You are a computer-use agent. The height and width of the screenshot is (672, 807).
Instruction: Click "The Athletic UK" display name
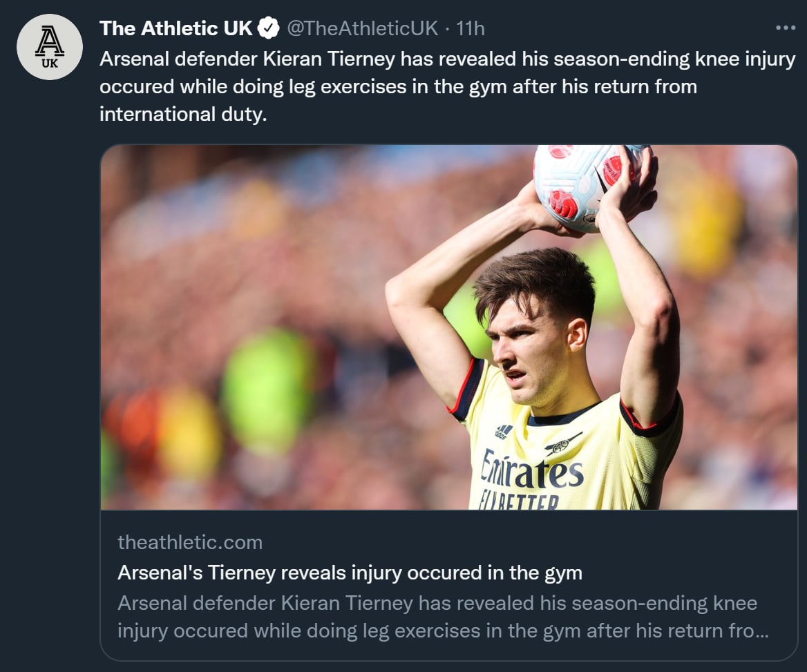(176, 28)
